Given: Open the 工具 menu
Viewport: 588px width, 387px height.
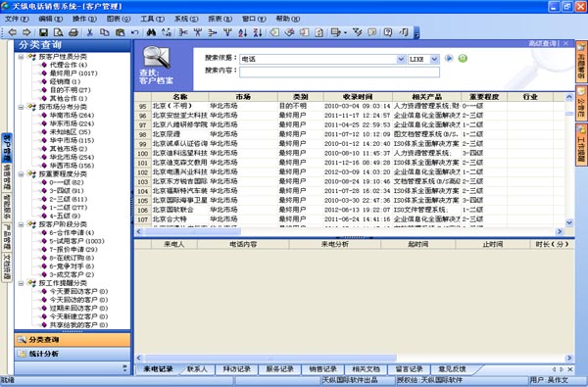Looking at the screenshot, I should click(x=152, y=19).
